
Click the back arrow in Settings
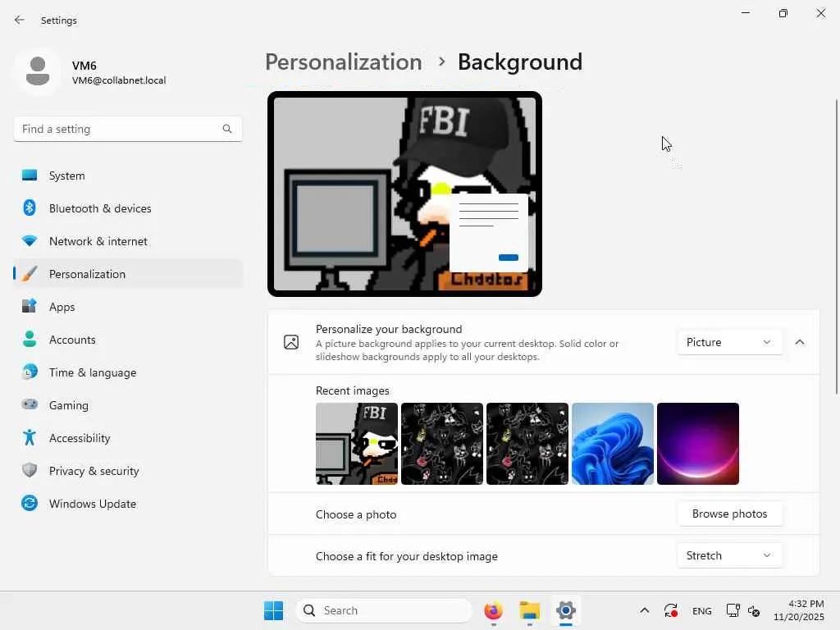[20, 20]
